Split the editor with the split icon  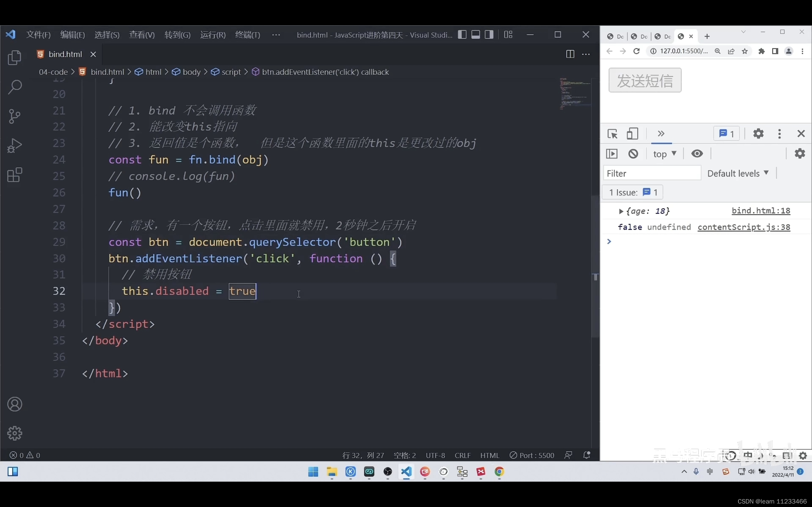click(x=570, y=54)
